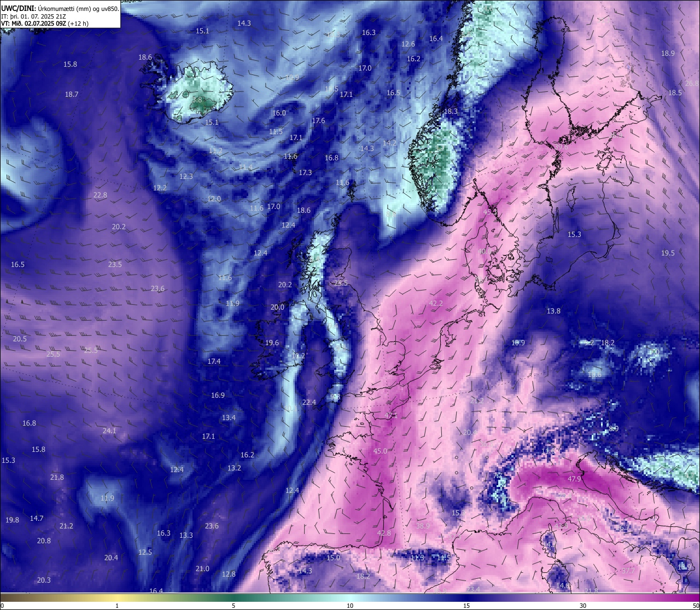Click the 13.8 value on the map
Viewport: 700px width, 610px height.
(x=553, y=311)
